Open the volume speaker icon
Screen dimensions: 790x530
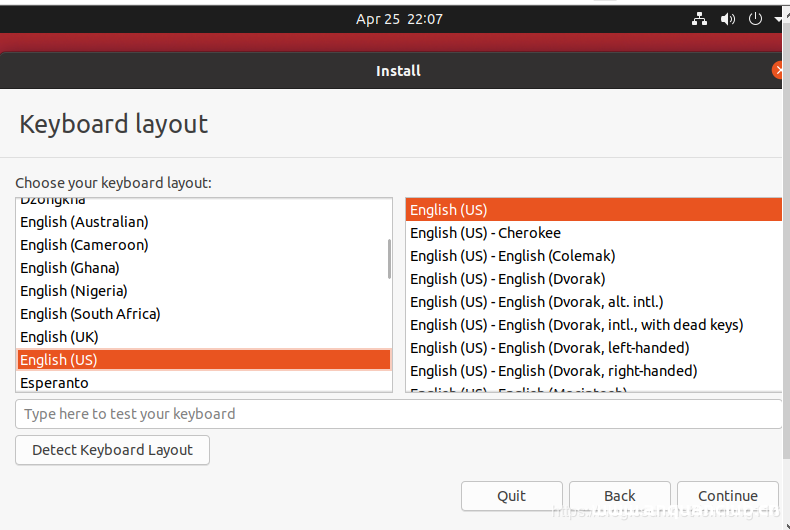727,19
